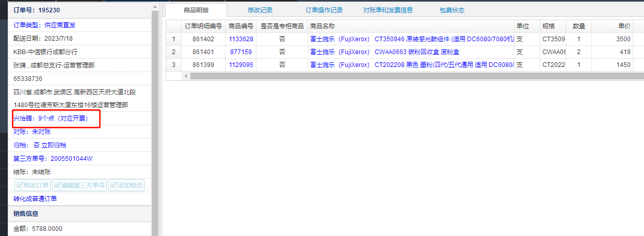Open product number link 877159
The height and width of the screenshot is (236, 644).
pyautogui.click(x=241, y=52)
